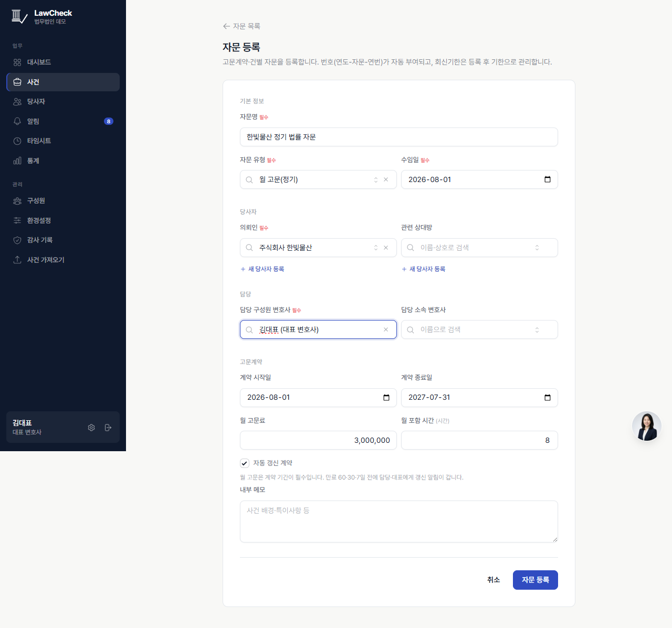Open the 계약 시작일 calendar icon

[386, 398]
